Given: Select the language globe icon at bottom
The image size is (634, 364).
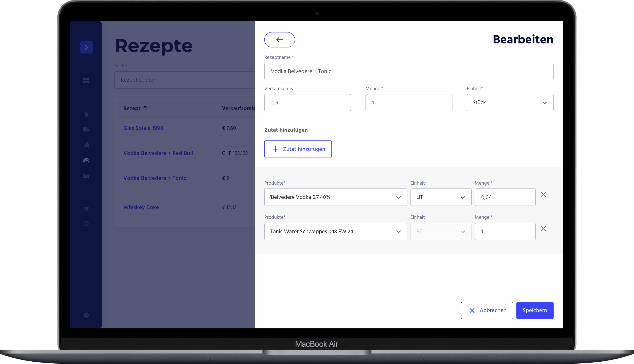Looking at the screenshot, I should (86, 315).
